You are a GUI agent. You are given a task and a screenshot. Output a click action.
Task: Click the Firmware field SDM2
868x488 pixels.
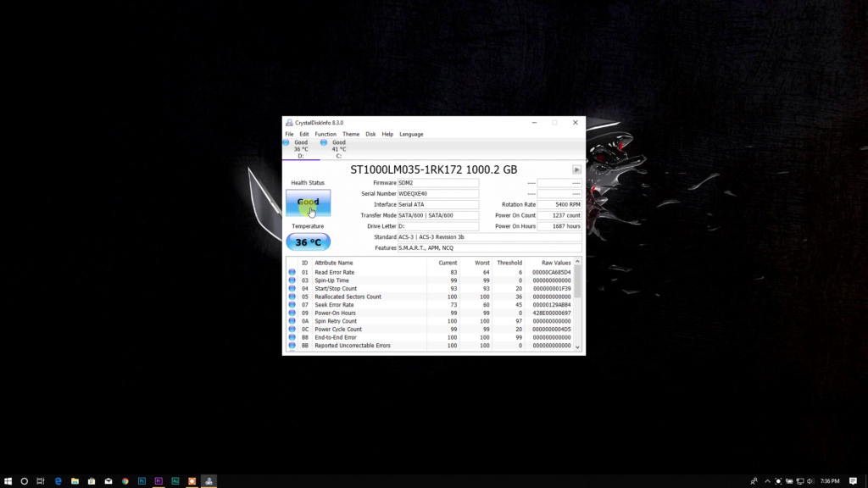438,183
